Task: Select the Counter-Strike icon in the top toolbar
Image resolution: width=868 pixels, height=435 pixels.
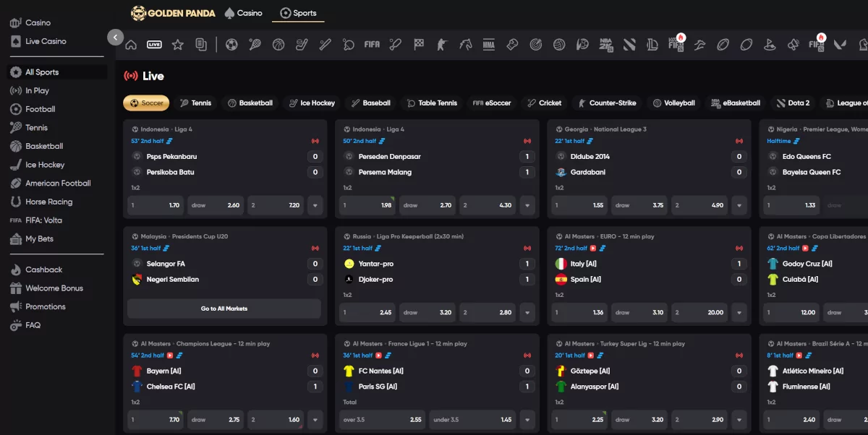Action: [x=443, y=44]
